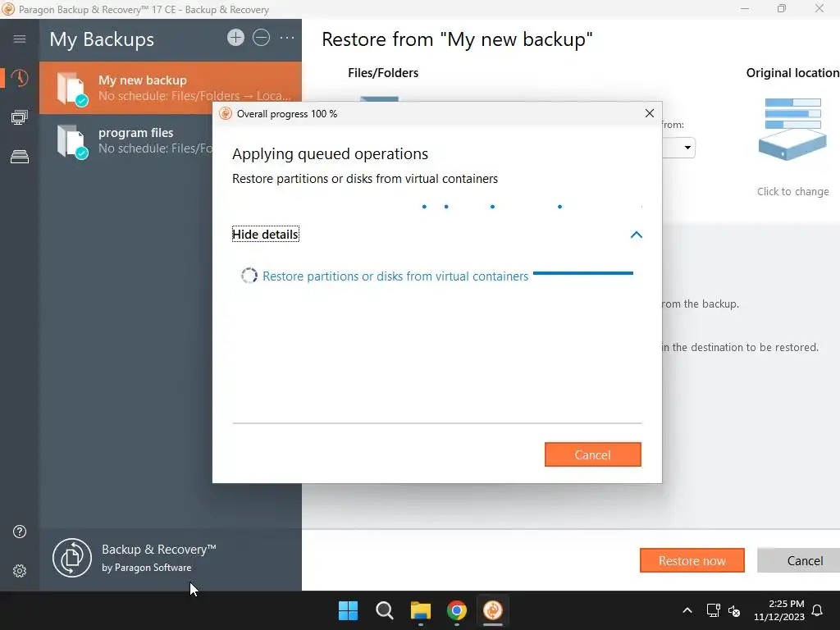This screenshot has height=630, width=840.
Task: Click the 'Overall progress 100 %' title
Action: click(x=287, y=113)
